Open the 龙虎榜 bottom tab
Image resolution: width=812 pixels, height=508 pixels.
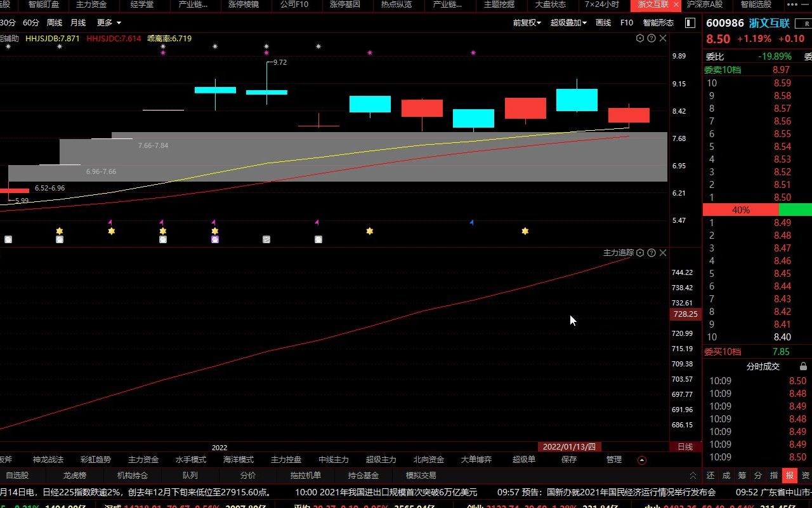pyautogui.click(x=75, y=475)
